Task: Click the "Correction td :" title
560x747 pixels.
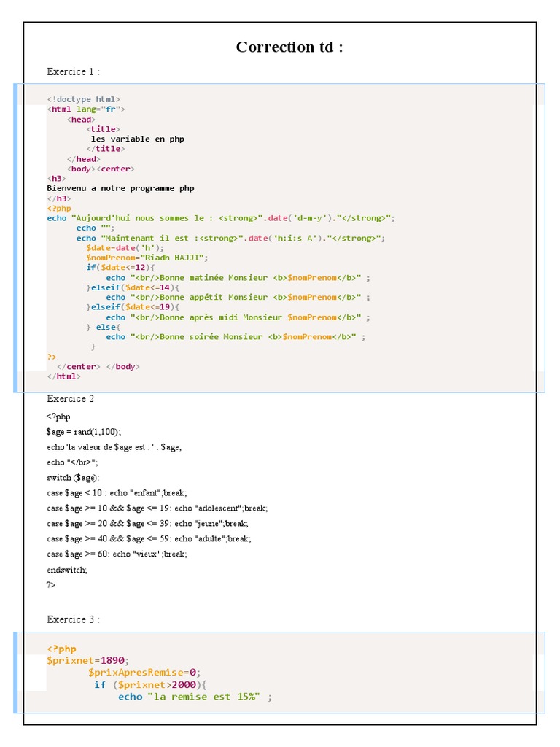Action: pos(289,47)
